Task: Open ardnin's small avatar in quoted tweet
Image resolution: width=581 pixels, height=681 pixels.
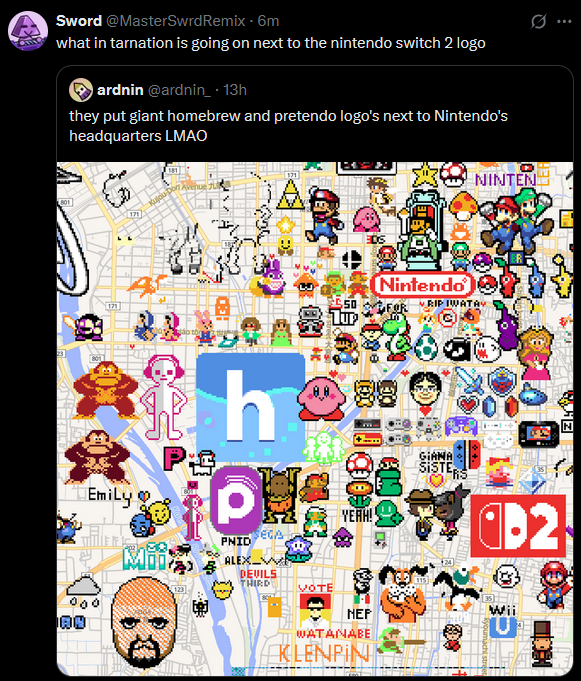Action: 81,90
